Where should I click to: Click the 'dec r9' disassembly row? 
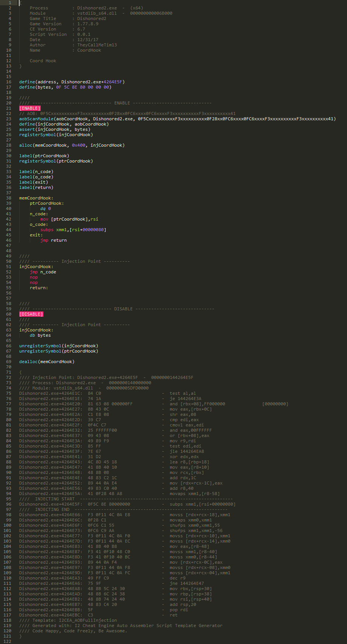click(x=102, y=578)
